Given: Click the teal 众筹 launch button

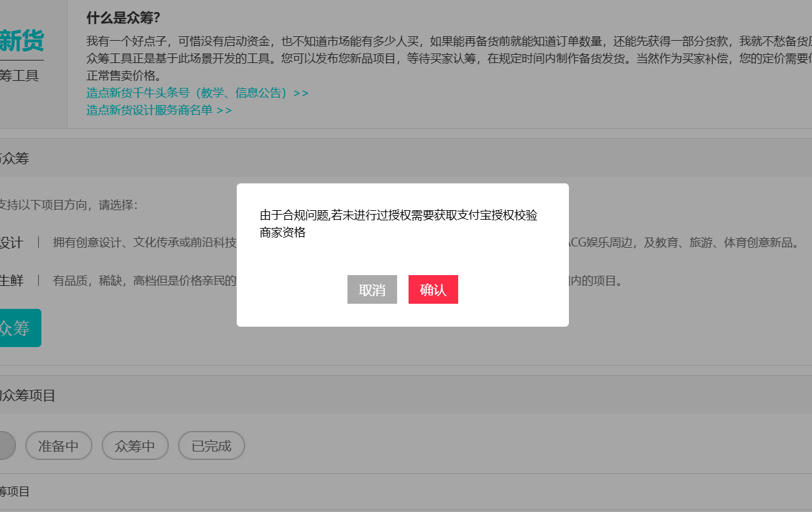Looking at the screenshot, I should pyautogui.click(x=15, y=327).
